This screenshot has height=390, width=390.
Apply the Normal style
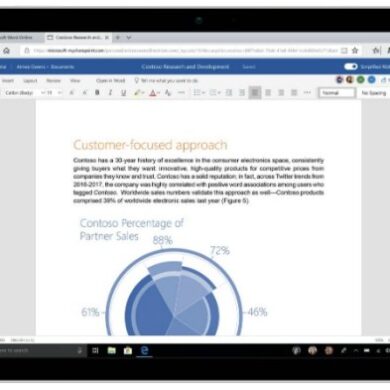coord(337,93)
